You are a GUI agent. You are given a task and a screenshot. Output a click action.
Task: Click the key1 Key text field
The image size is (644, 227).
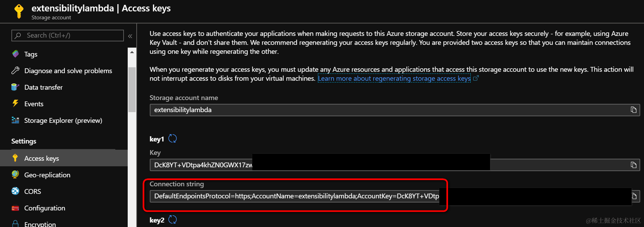(394, 165)
